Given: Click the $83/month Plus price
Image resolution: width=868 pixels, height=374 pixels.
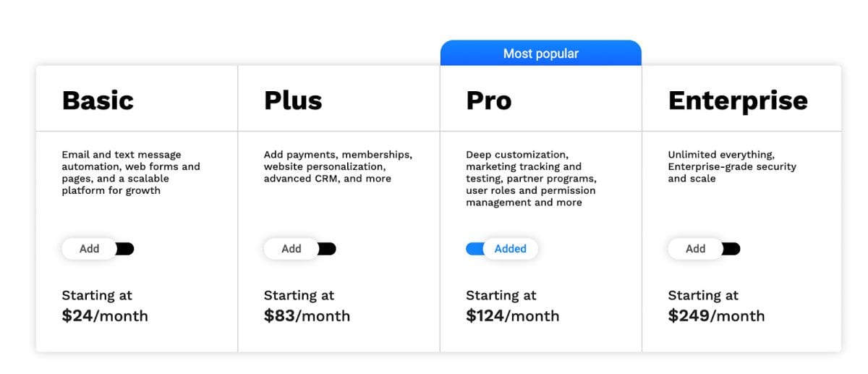Looking at the screenshot, I should coord(307,316).
